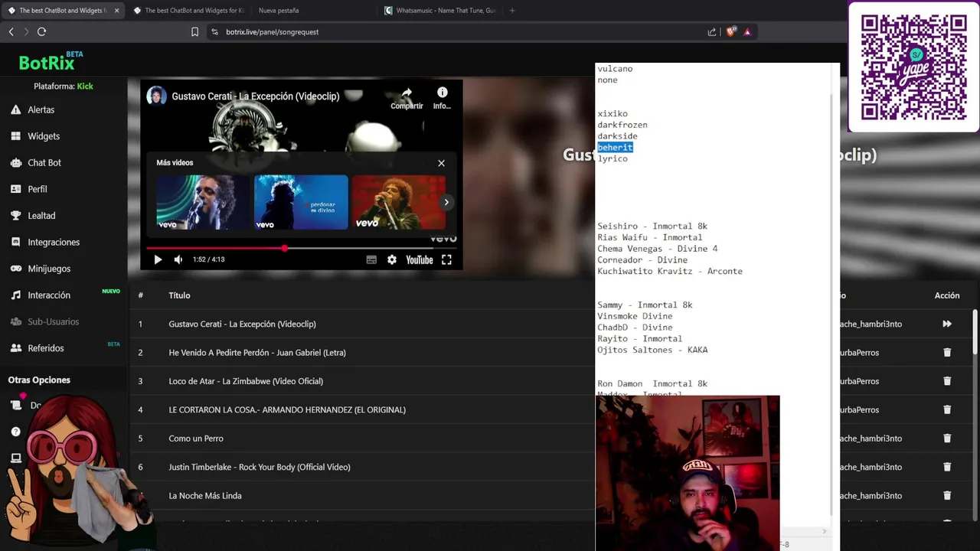The width and height of the screenshot is (980, 551).
Task: Click 'Seishiro - Inmortal 8k' line
Action: pos(652,227)
